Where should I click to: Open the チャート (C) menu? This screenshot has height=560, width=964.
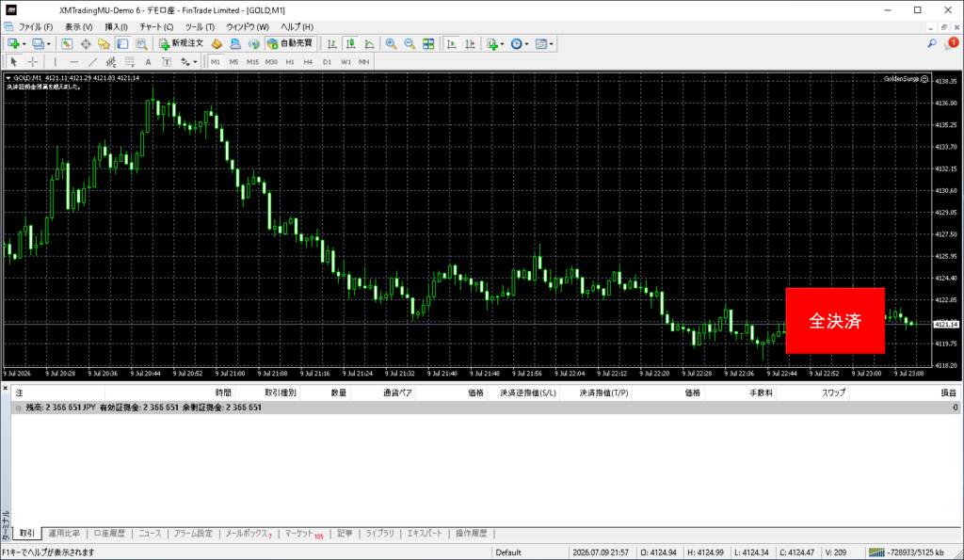pyautogui.click(x=156, y=27)
